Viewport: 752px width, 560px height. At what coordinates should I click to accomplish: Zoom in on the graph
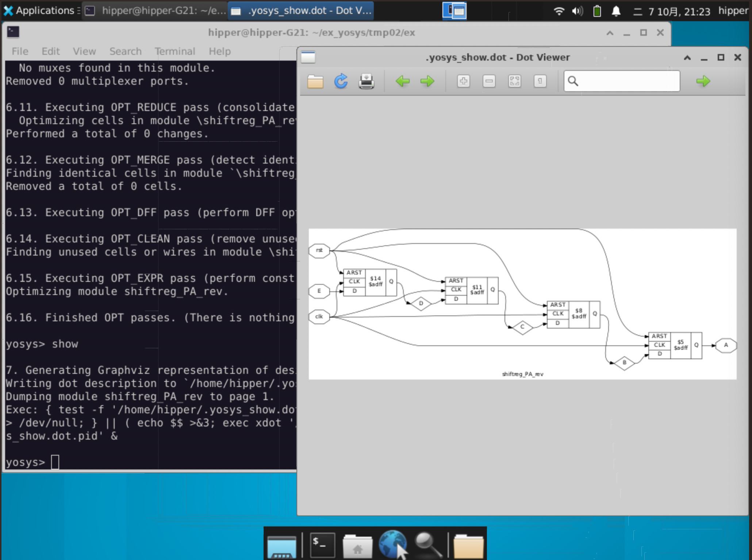click(x=463, y=81)
